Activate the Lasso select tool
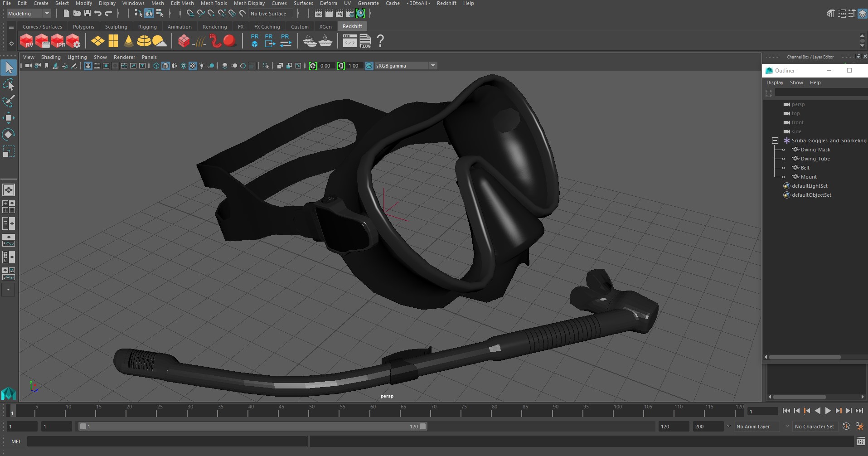Screen dimensions: 868x456 [x=9, y=85]
